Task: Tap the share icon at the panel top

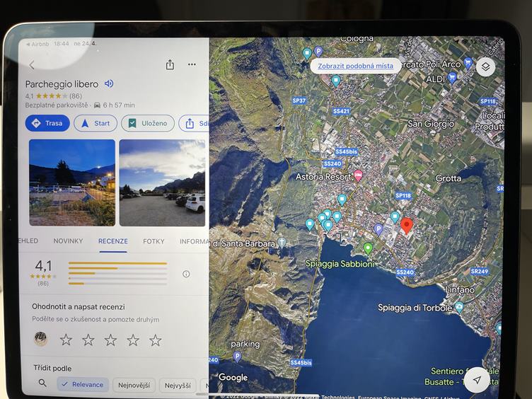Action: 170,64
